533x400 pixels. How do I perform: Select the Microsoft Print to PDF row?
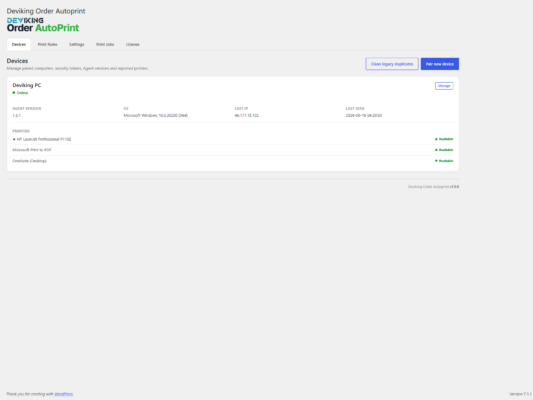tap(233, 150)
